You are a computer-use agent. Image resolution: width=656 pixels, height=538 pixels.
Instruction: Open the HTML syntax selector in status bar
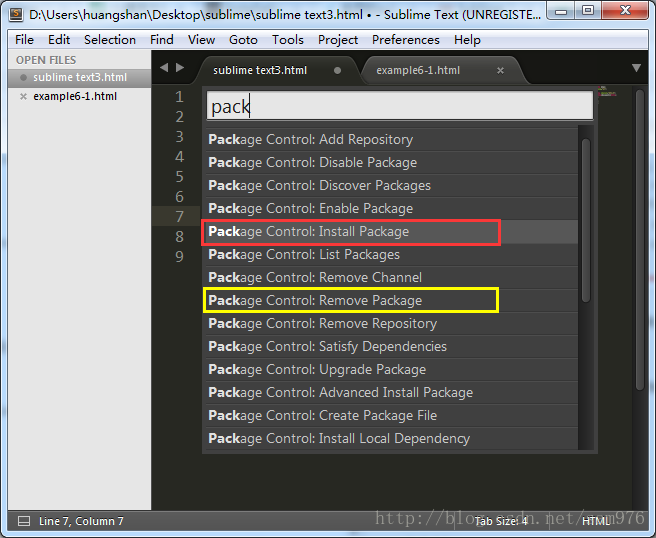click(x=596, y=521)
